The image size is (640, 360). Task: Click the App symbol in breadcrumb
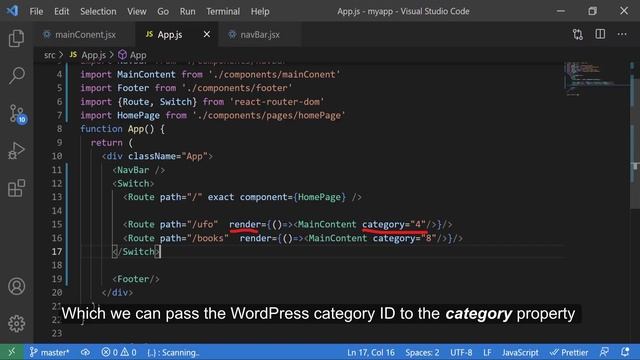tap(132, 55)
